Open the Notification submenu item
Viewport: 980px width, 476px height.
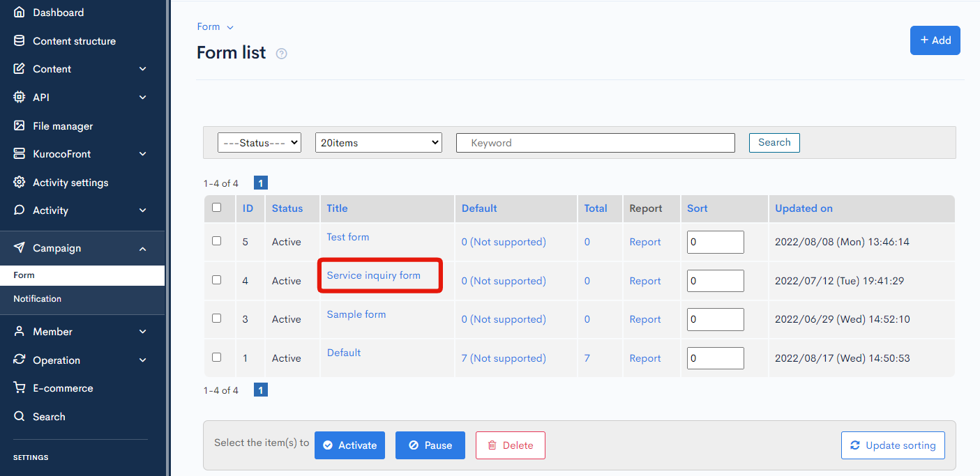[x=82, y=299]
